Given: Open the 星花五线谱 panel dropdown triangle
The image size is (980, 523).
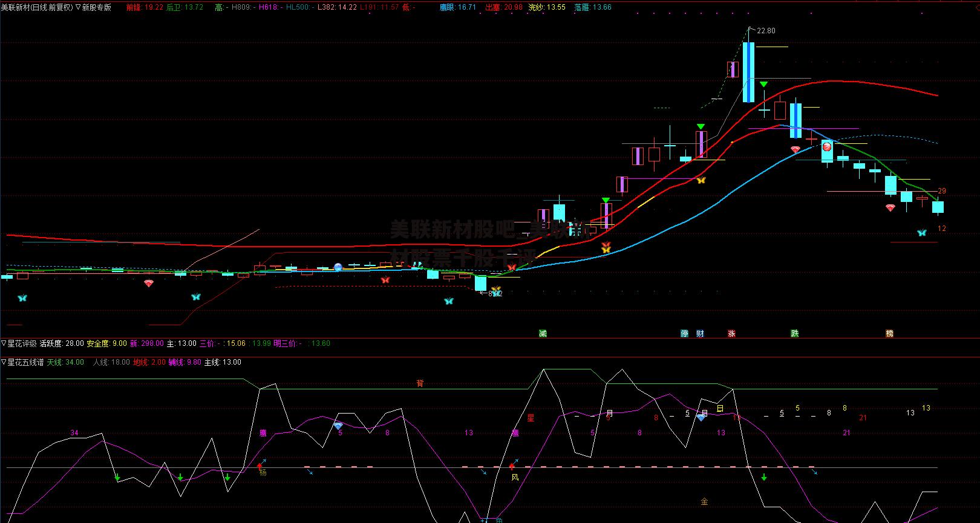Looking at the screenshot, I should 4,362.
